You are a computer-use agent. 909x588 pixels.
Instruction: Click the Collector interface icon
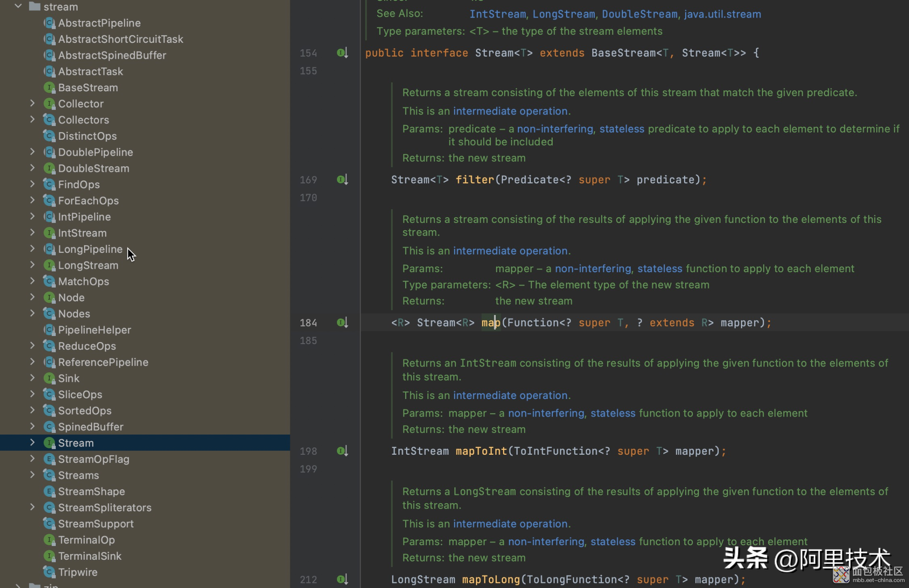(50, 104)
